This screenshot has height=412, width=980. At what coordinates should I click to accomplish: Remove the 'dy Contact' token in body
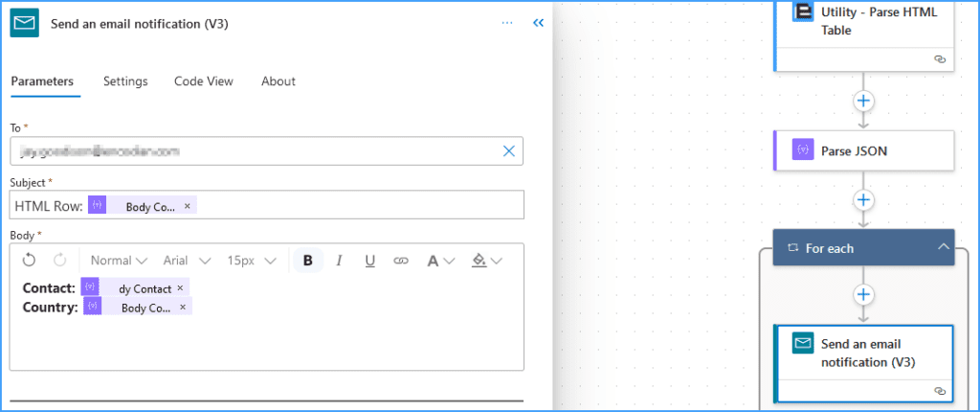click(180, 288)
